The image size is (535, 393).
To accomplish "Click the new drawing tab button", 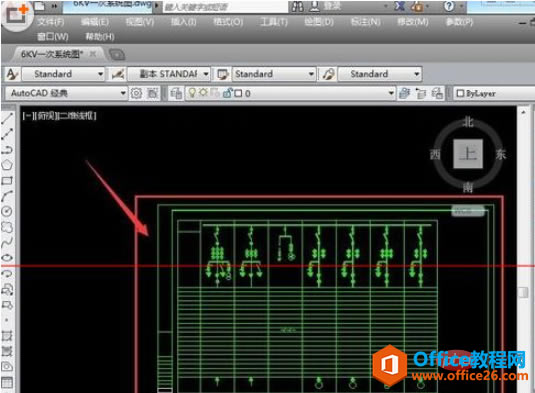I will pyautogui.click(x=117, y=54).
